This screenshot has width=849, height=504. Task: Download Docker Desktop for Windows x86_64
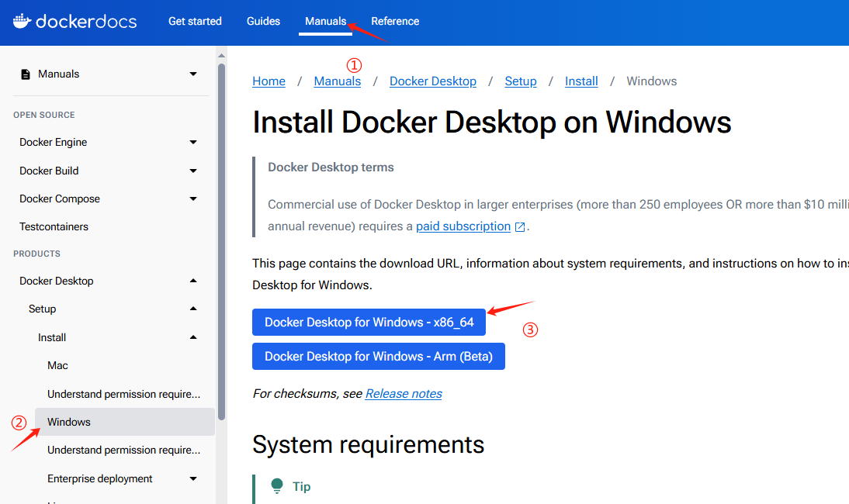(369, 323)
